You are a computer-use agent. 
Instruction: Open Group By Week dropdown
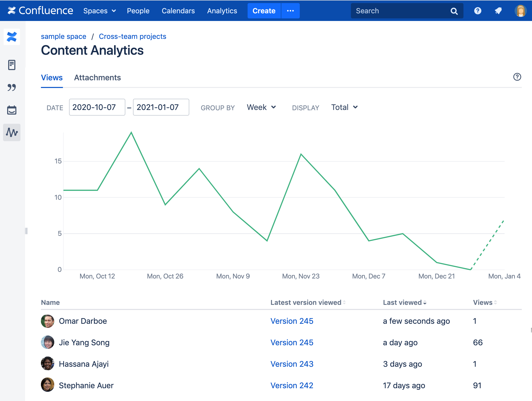pos(261,107)
